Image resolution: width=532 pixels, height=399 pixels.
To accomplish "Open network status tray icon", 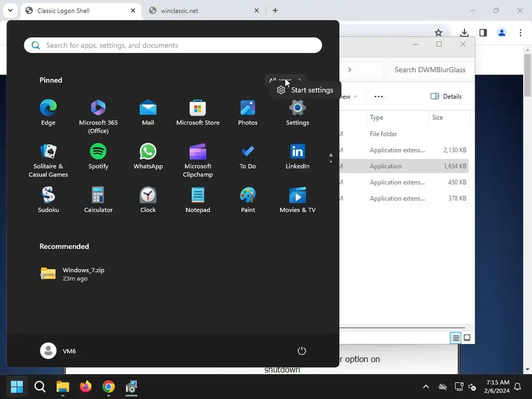I will pos(459,387).
